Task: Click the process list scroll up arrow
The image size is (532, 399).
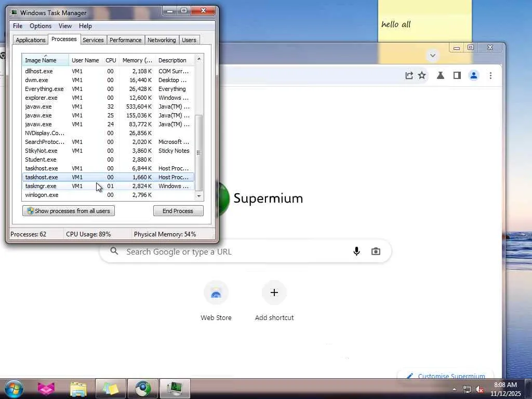Action: (x=199, y=59)
